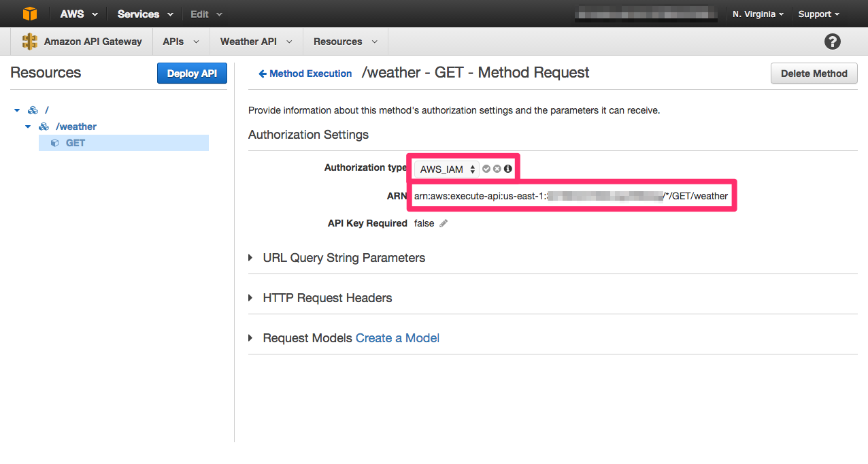The image size is (868, 464).
Task: Open the APIs breadcrumb menu
Action: pyautogui.click(x=181, y=42)
